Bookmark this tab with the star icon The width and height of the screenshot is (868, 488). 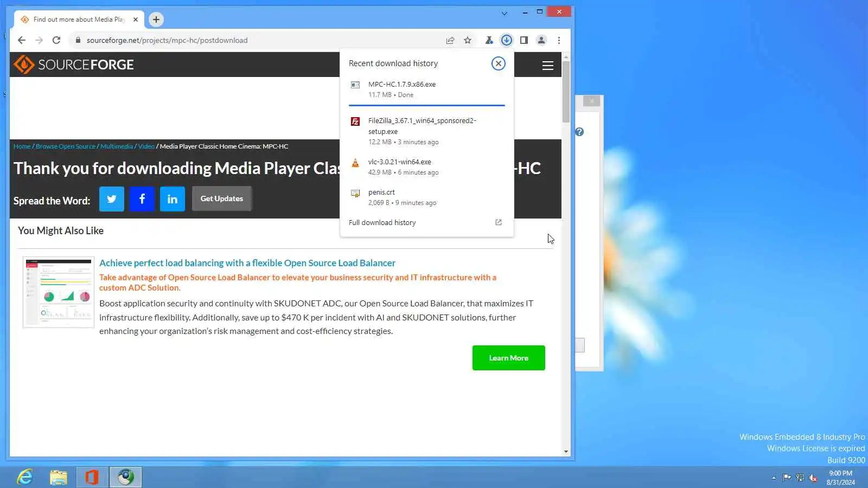(x=468, y=40)
